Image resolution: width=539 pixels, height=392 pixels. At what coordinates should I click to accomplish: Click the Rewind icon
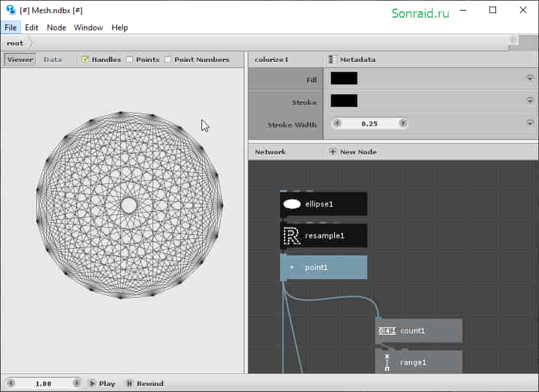[129, 383]
